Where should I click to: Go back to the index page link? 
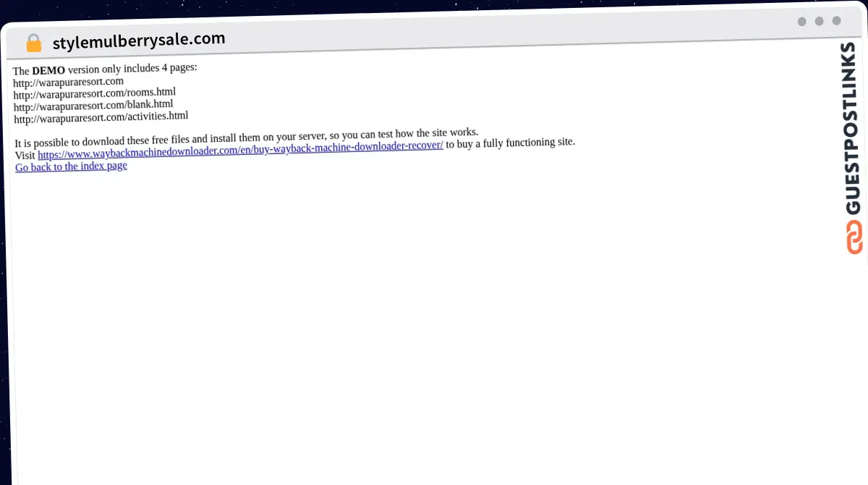pos(71,166)
